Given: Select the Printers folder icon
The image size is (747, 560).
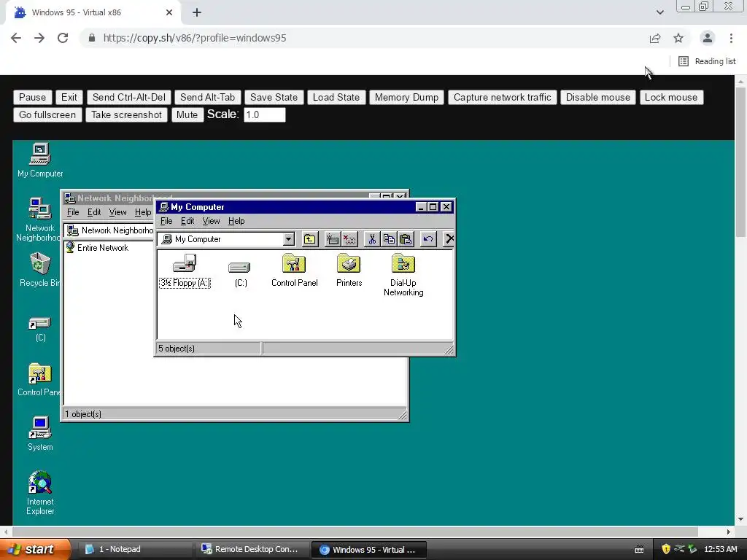Looking at the screenshot, I should tap(349, 271).
